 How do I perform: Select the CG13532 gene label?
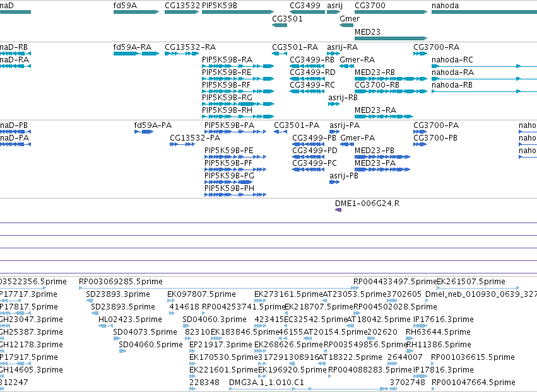pyautogui.click(x=182, y=6)
